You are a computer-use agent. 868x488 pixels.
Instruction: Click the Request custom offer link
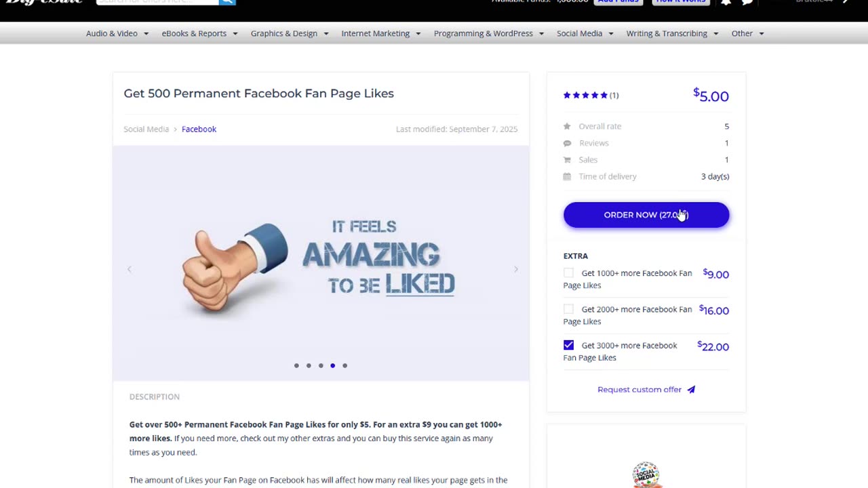(639, 390)
